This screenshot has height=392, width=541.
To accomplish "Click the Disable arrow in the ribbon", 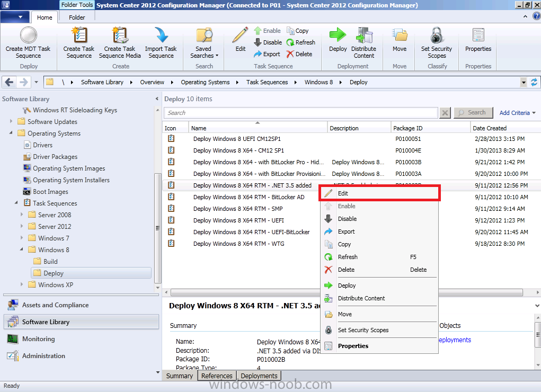I will (x=258, y=42).
